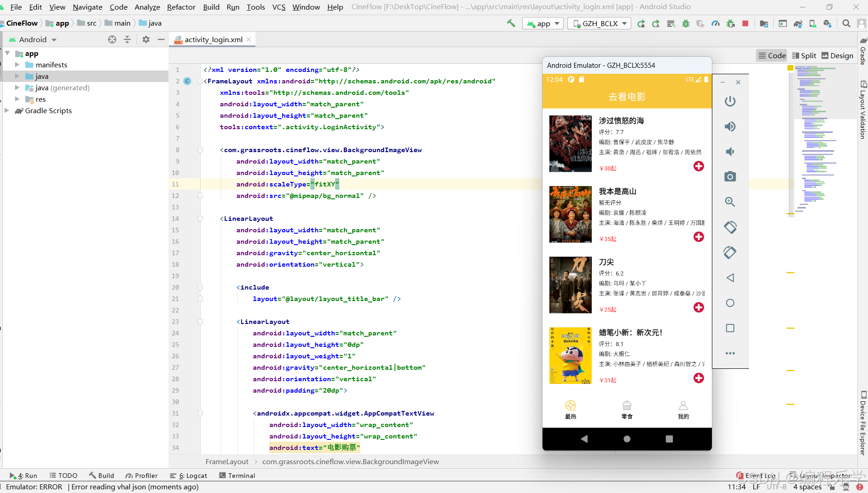Take a screenshot using the emulator camera icon

click(730, 176)
